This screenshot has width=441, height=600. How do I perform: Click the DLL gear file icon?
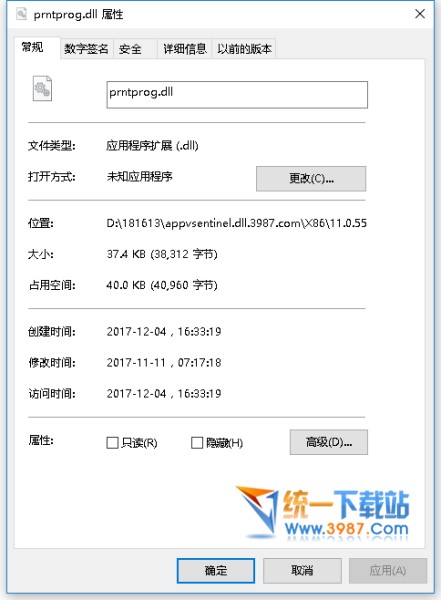tap(42, 88)
